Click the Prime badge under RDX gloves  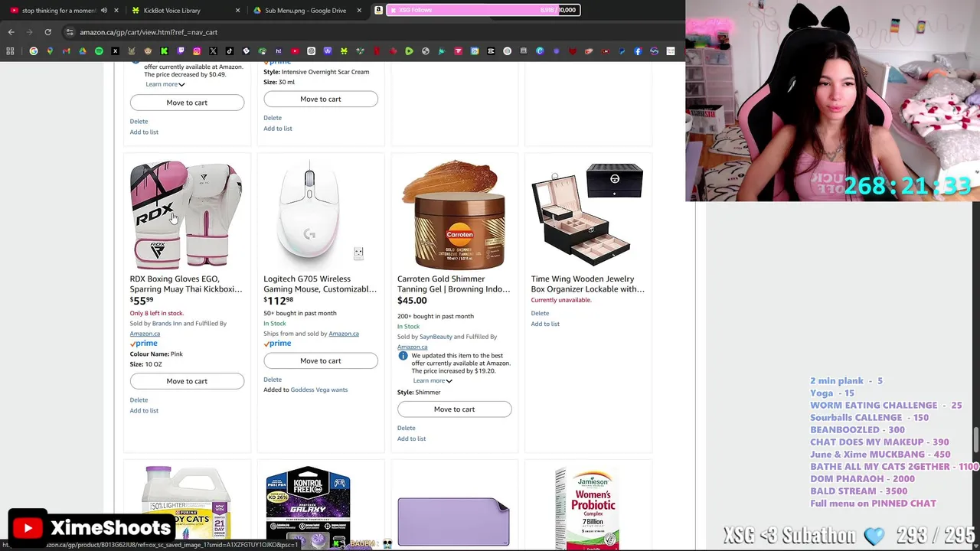point(143,344)
